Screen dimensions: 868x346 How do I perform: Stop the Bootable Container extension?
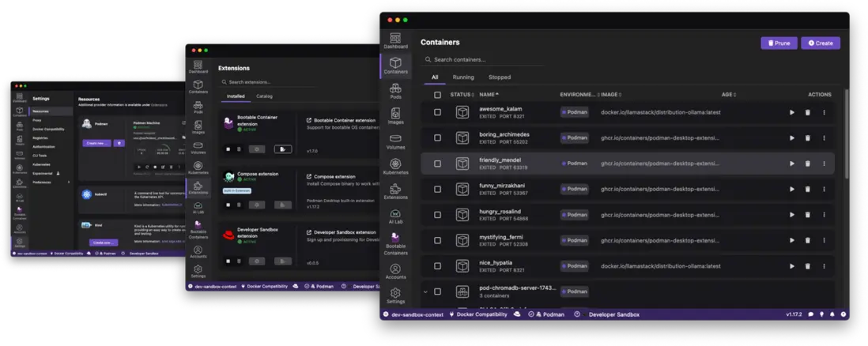pos(228,149)
